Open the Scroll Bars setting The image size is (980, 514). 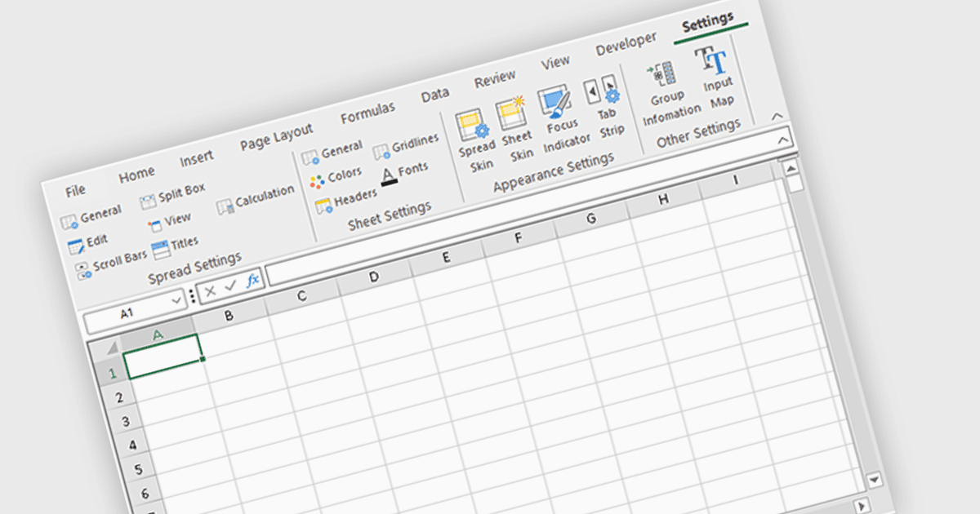(x=111, y=263)
